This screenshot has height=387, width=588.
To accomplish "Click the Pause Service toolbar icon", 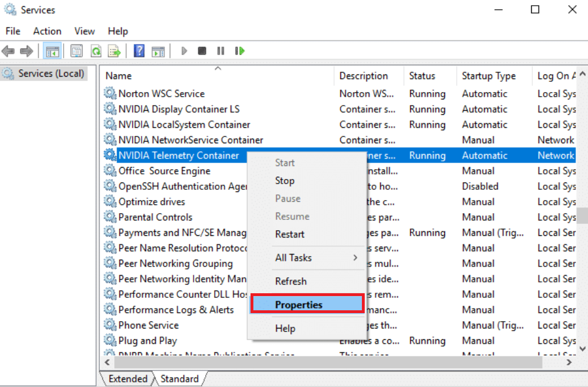I will coord(220,51).
